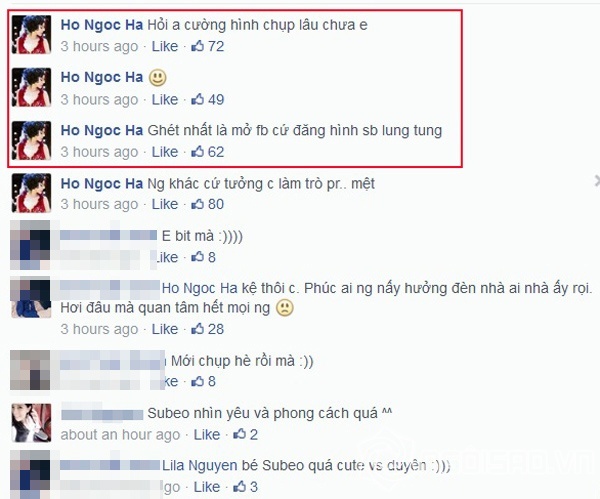
Task: Open avatar of commenter praising Subeo's style
Action: 31,423
